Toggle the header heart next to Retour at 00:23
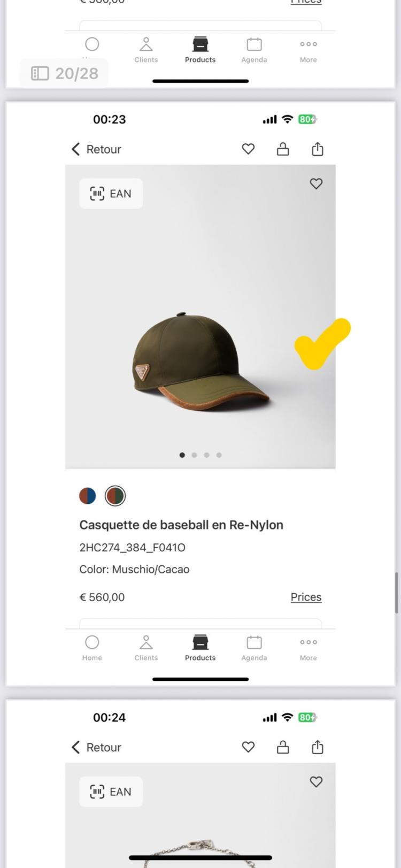 (248, 149)
